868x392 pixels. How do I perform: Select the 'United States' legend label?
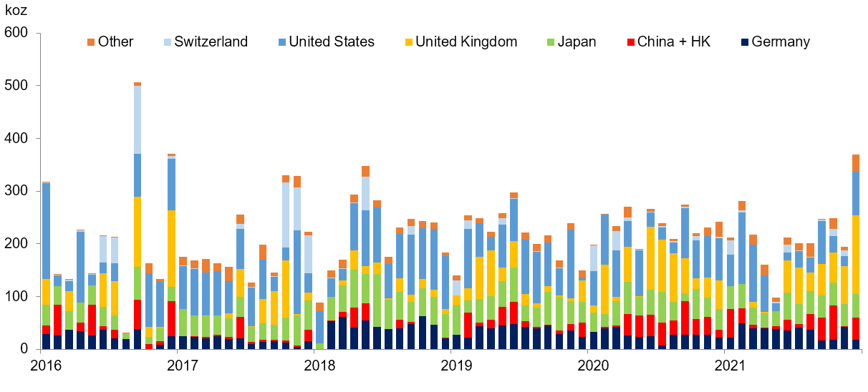click(x=332, y=41)
